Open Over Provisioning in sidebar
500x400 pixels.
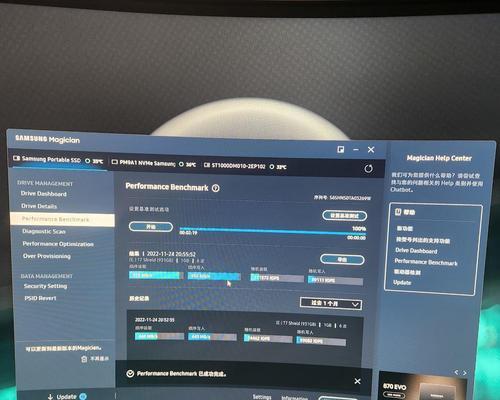(x=47, y=256)
